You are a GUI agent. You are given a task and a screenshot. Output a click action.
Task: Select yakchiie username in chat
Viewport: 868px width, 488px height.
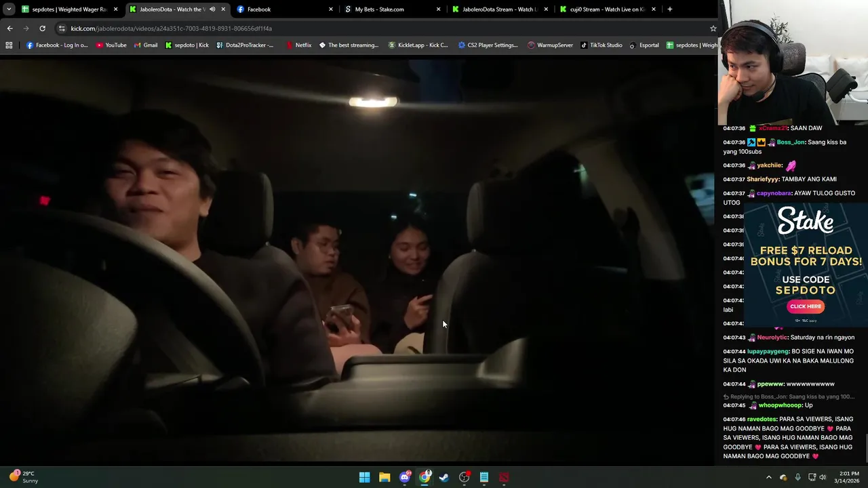pyautogui.click(x=770, y=165)
